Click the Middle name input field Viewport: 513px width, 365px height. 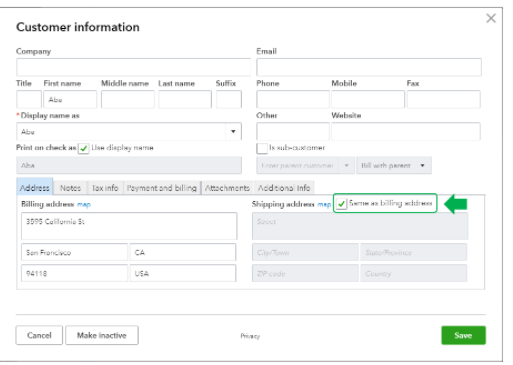click(x=128, y=99)
